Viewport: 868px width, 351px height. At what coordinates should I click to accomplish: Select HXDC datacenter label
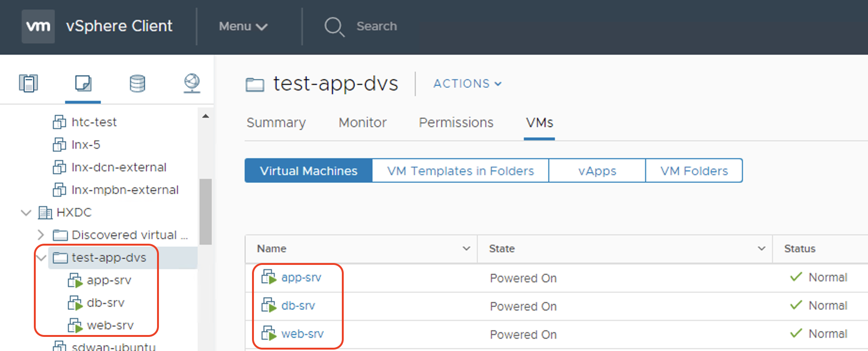point(74,213)
